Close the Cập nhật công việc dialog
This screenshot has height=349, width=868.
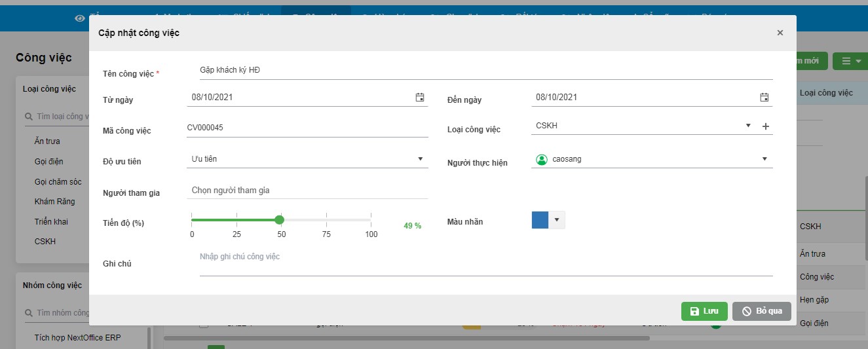(780, 33)
